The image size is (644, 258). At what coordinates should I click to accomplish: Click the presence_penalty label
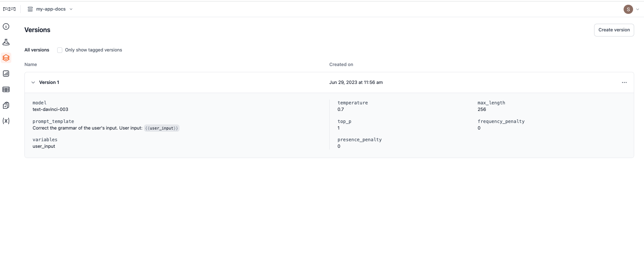[360, 140]
